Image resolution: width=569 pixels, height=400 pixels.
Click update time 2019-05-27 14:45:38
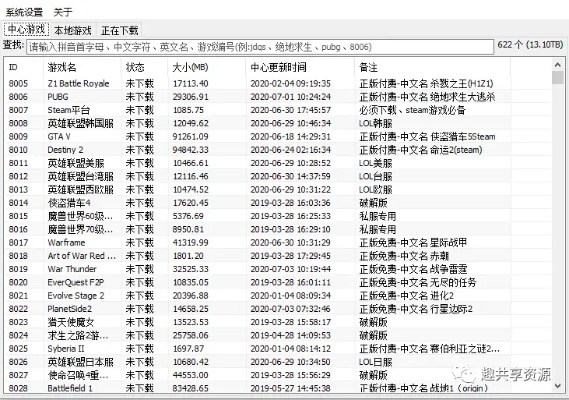point(290,388)
